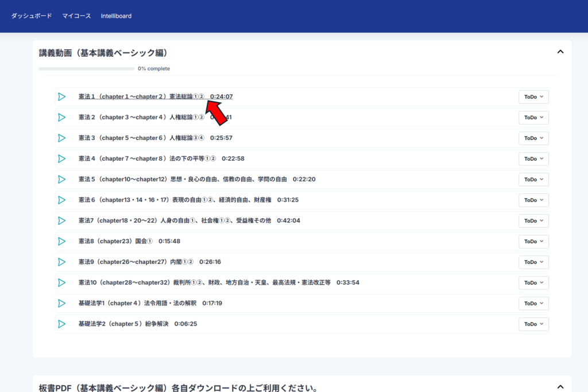Click play icon next to 憲法５ video
Image resolution: width=588 pixels, height=392 pixels.
[x=62, y=179]
